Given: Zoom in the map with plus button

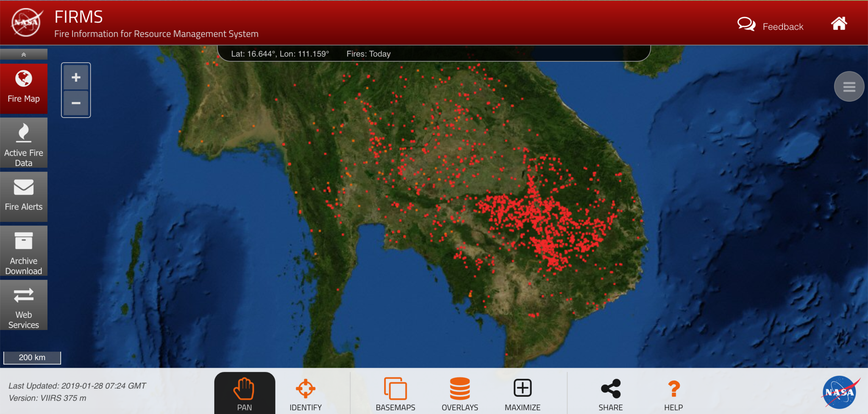Looking at the screenshot, I should 76,78.
